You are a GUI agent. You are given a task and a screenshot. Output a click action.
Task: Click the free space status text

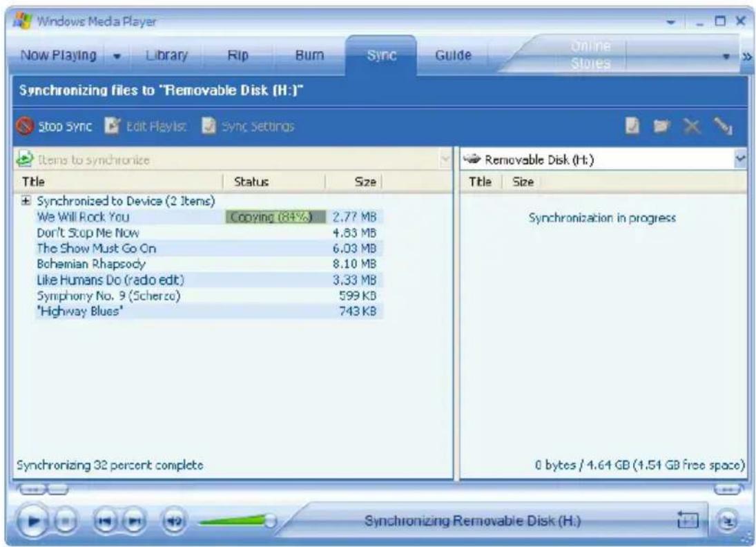[640, 465]
